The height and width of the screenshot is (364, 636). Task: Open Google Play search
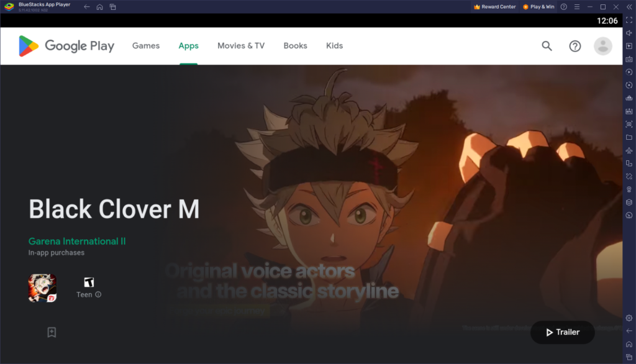[547, 46]
